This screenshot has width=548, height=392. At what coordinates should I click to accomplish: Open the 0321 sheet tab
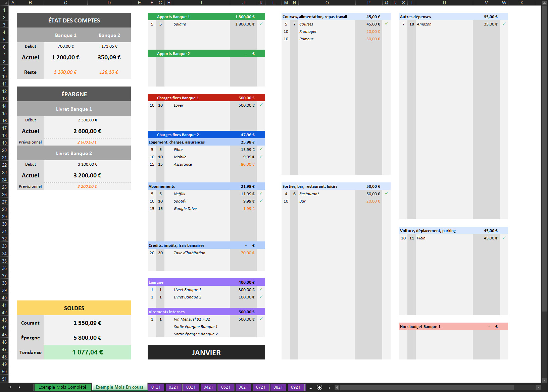191,387
